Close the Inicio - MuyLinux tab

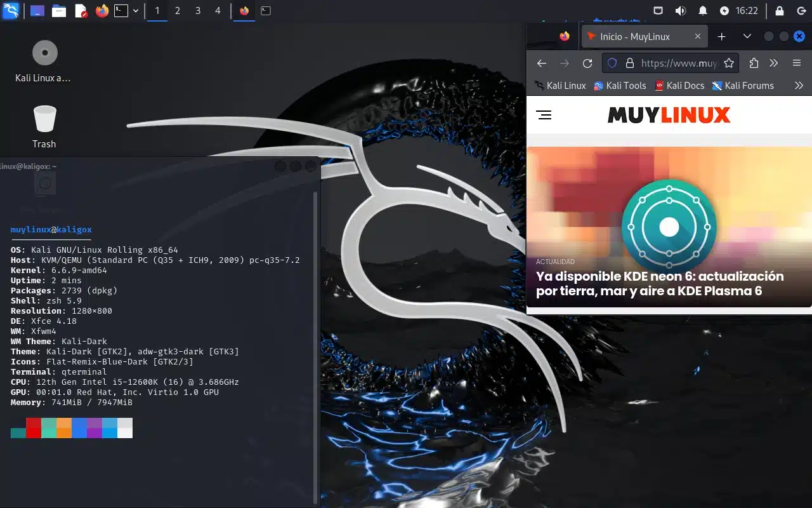point(698,36)
